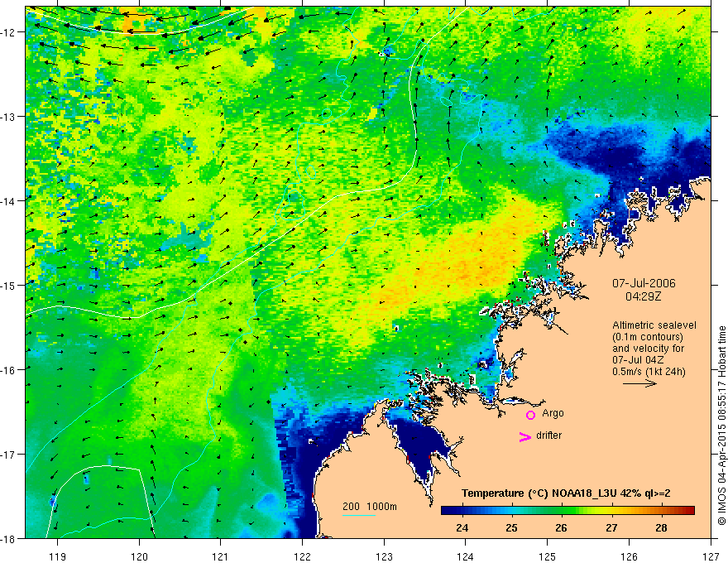Screen dimensions: 728x563
Task: Click the temperature colour bar
Action: coord(568,511)
